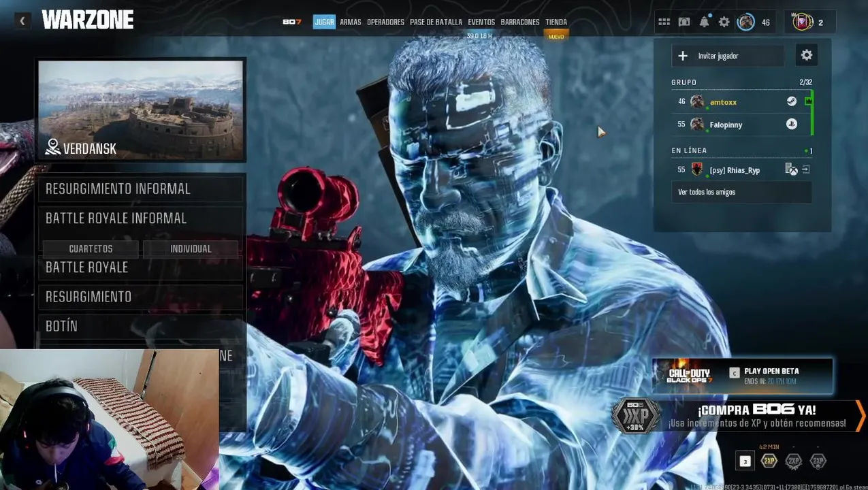Open the BARRACONES tab
The image size is (868, 490).
520,22
